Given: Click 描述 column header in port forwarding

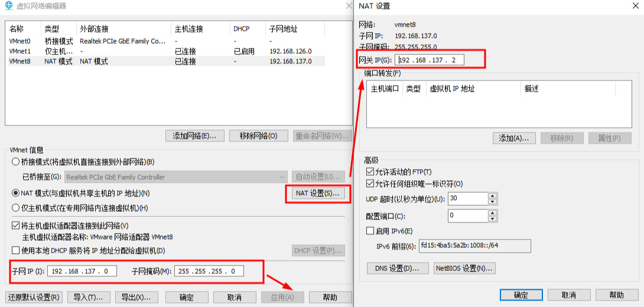Looking at the screenshot, I should point(568,88).
